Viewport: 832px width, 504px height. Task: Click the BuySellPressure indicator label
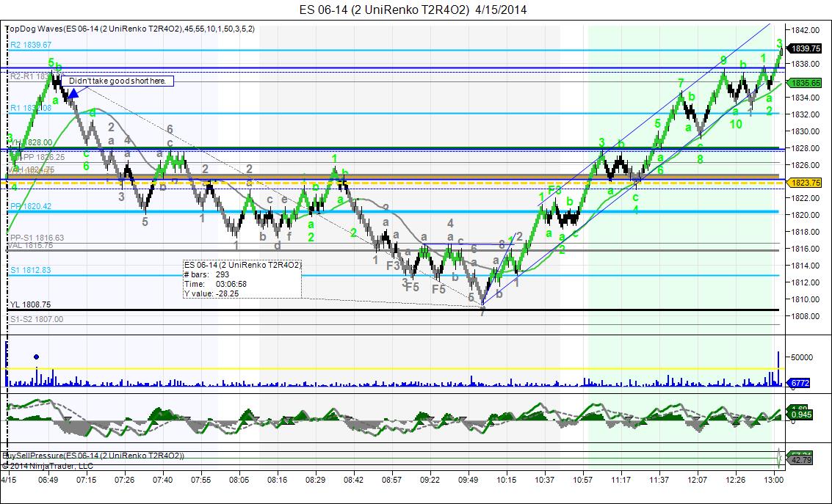pyautogui.click(x=93, y=456)
